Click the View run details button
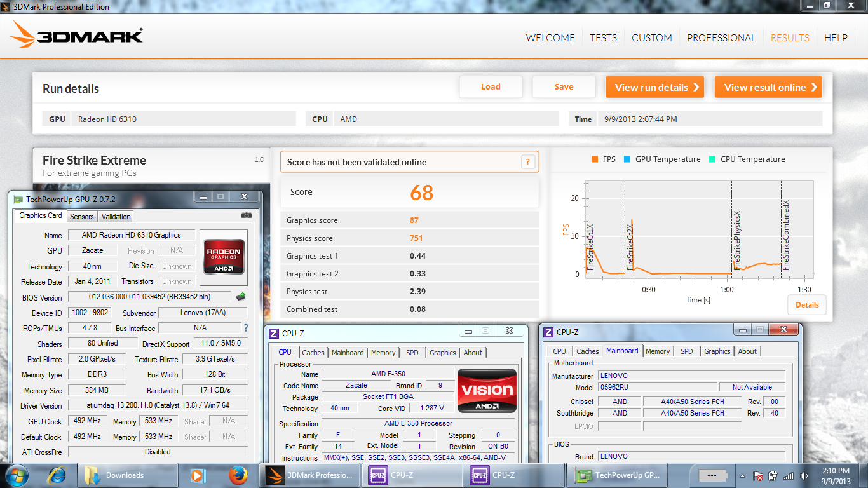868x488 pixels. click(654, 87)
